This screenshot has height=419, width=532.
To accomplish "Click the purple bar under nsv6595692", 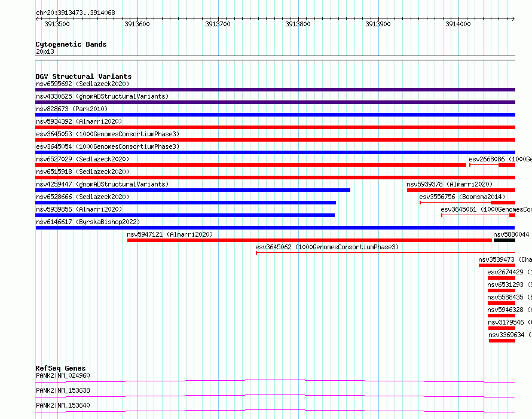I will tap(275, 90).
